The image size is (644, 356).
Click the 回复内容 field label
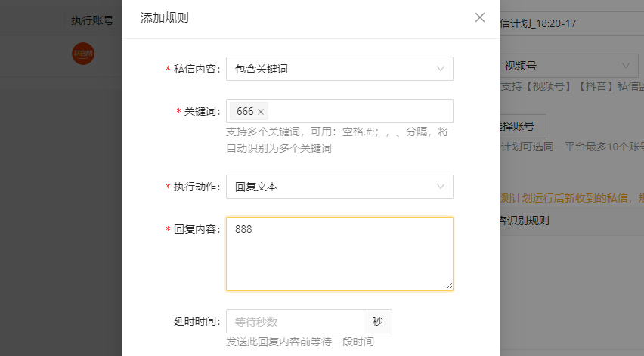coord(197,229)
